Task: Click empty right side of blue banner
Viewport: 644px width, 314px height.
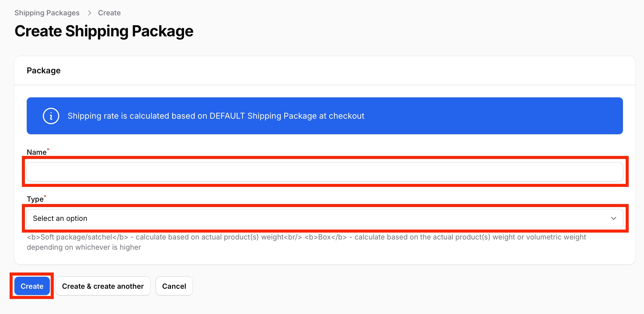Action: (x=492, y=116)
